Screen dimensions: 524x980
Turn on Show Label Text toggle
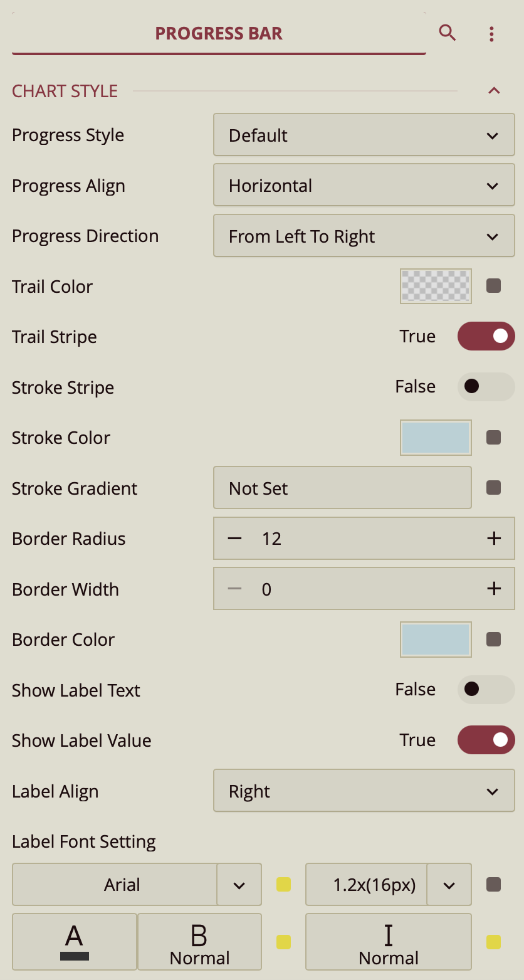[486, 690]
